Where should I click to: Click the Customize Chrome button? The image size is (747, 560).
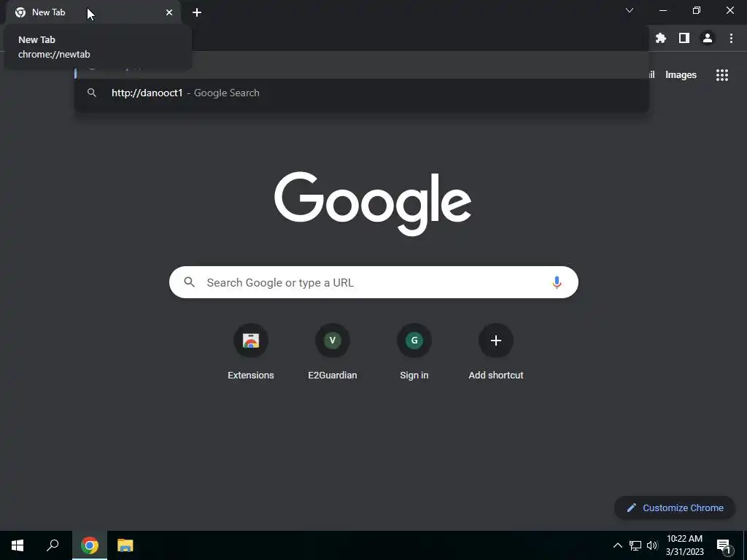[x=675, y=507]
